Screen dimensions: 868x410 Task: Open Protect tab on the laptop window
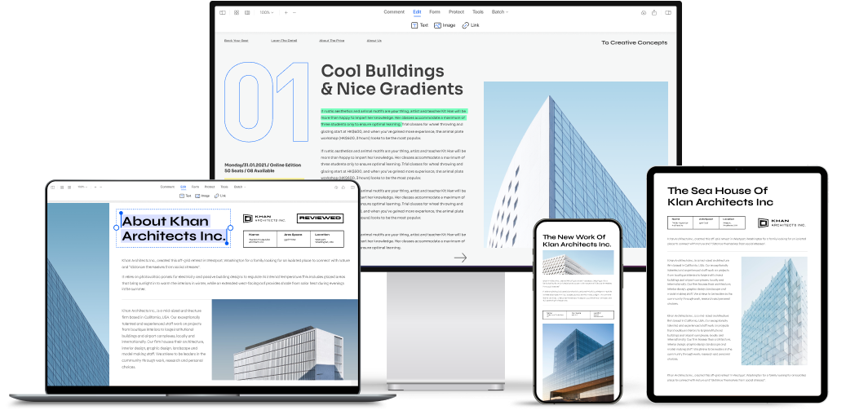coord(210,187)
